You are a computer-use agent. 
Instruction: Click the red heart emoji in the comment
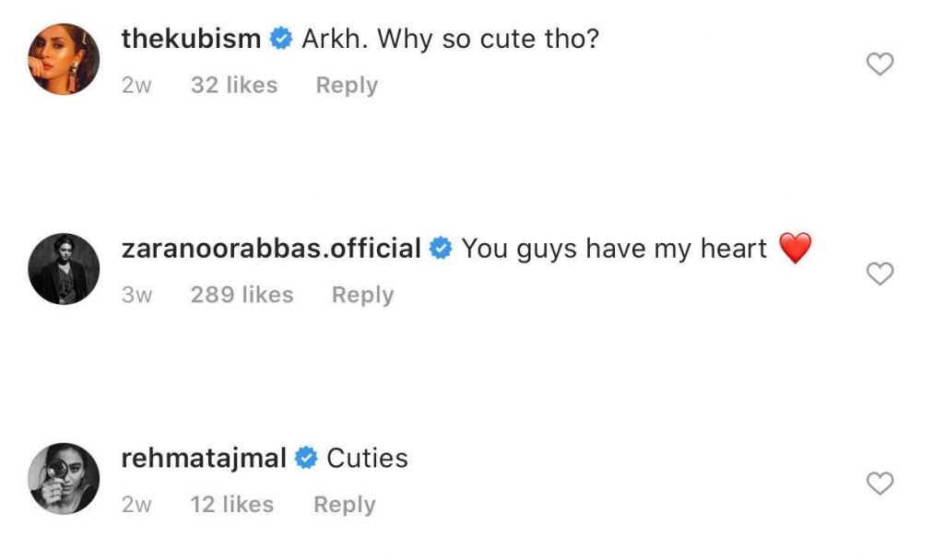[795, 249]
